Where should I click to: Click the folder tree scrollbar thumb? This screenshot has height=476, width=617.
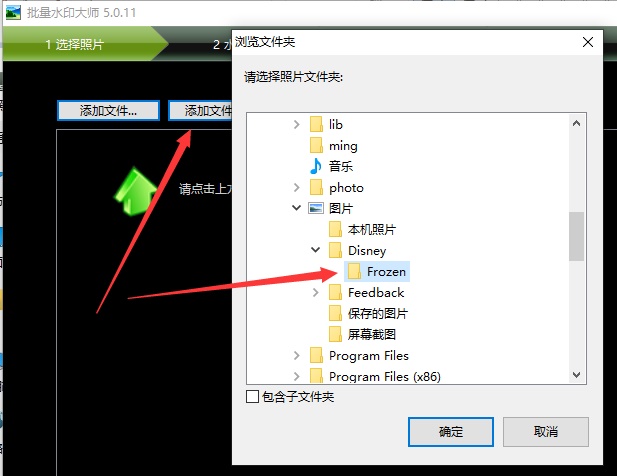[576, 236]
